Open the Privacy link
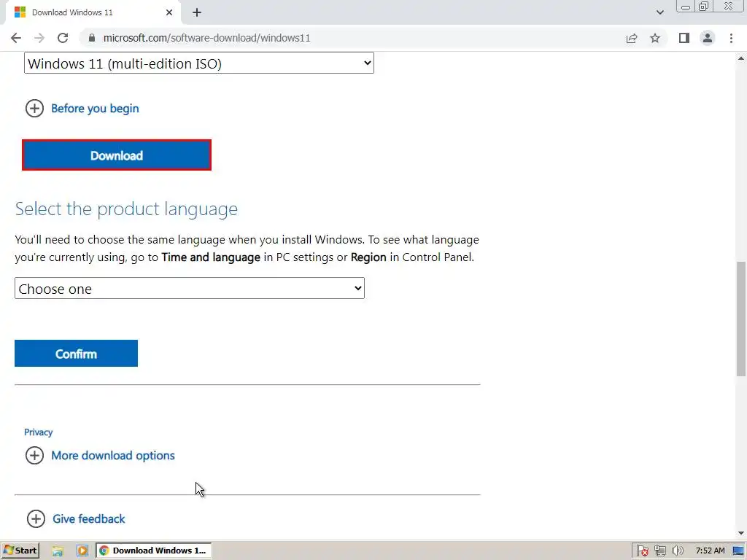This screenshot has width=747, height=560. tap(38, 432)
